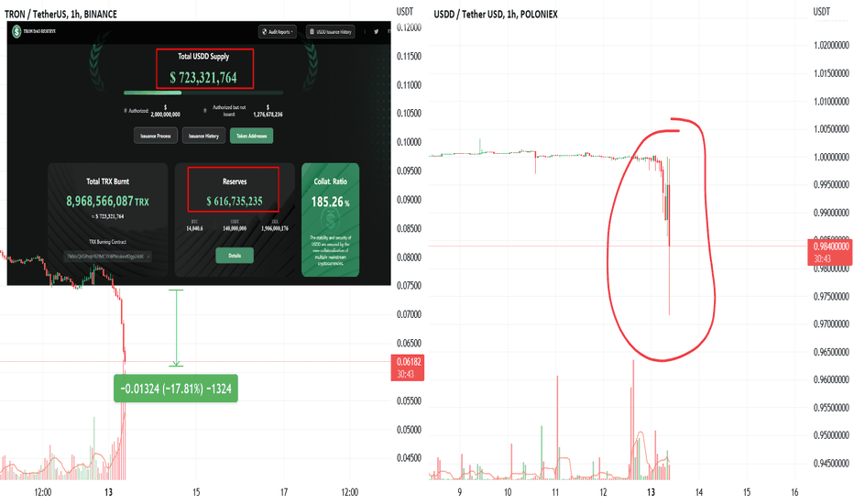The height and width of the screenshot is (504, 854).
Task: Click the red 0.06182 TRX price tag
Action: (x=408, y=367)
